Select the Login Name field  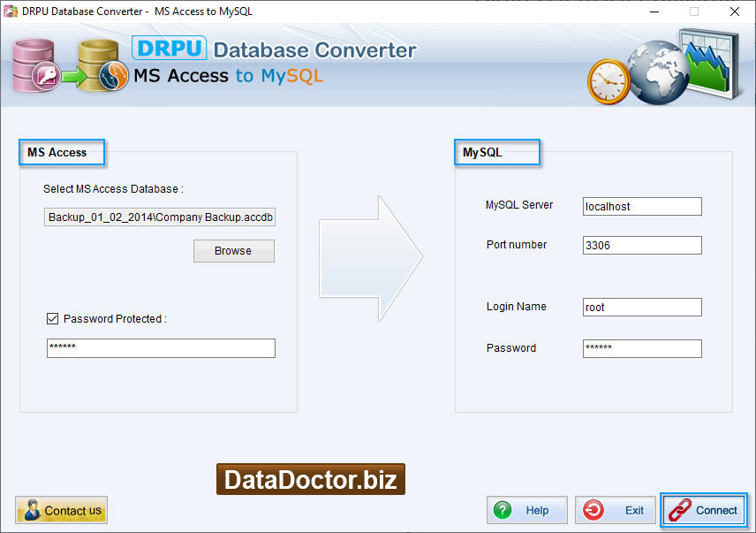(642, 308)
